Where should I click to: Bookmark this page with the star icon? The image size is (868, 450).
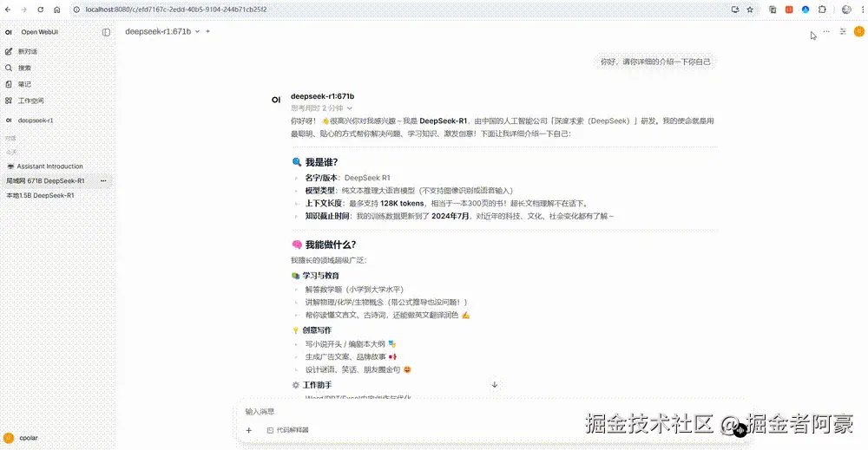pos(750,10)
